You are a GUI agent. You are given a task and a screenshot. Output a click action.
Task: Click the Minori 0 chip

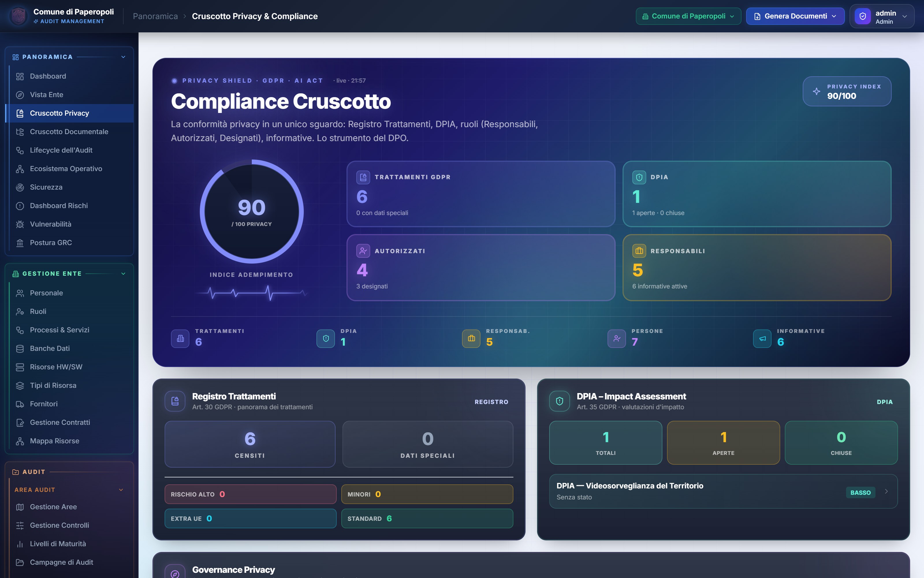pos(427,494)
